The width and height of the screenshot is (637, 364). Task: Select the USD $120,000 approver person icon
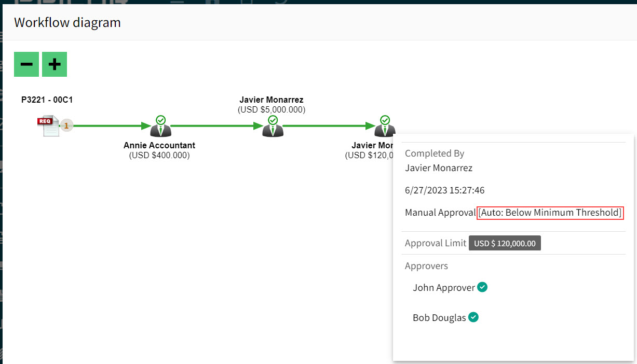pyautogui.click(x=385, y=129)
